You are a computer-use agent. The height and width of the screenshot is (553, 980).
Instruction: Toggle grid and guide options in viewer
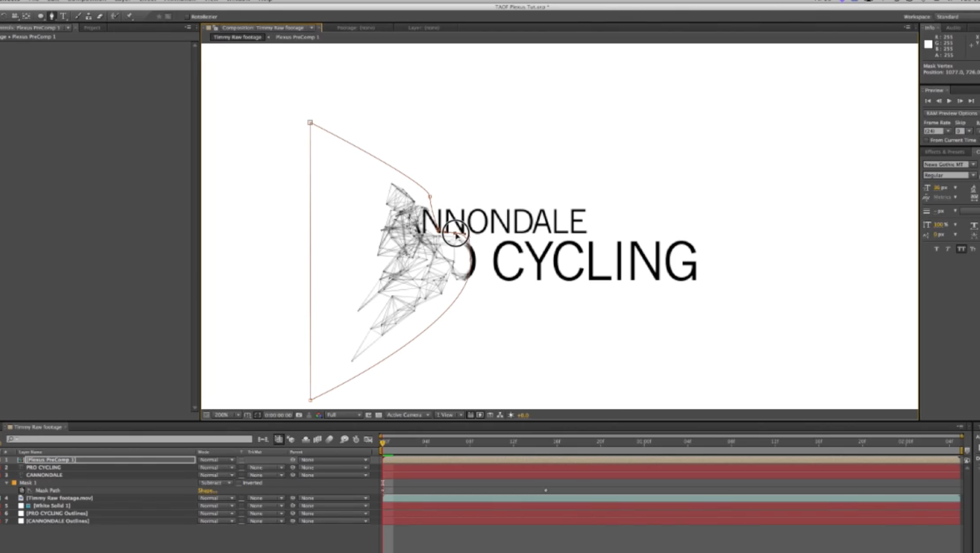[x=247, y=415]
